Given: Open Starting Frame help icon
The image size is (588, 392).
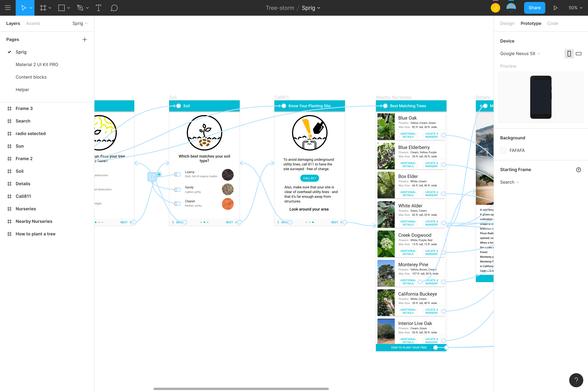Looking at the screenshot, I should [x=578, y=170].
